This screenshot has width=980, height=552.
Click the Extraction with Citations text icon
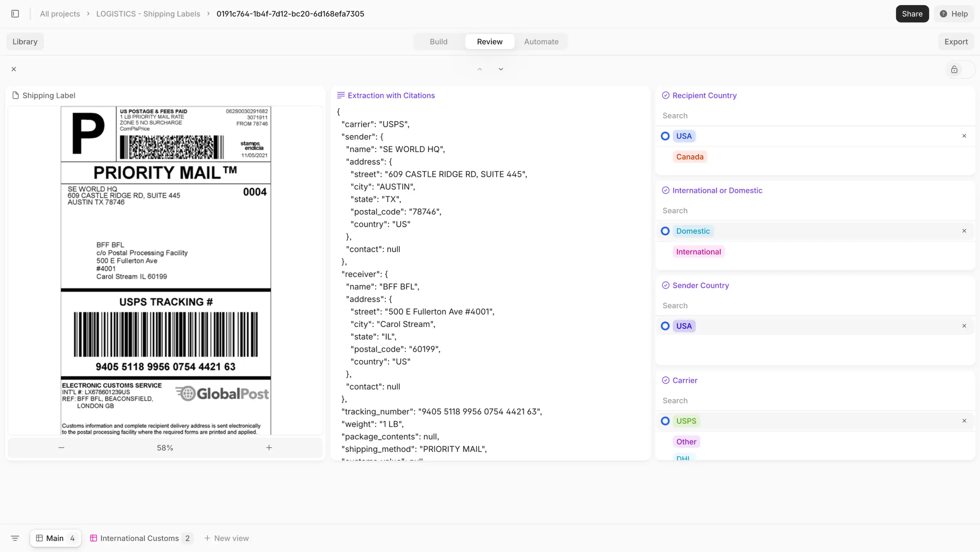click(341, 95)
